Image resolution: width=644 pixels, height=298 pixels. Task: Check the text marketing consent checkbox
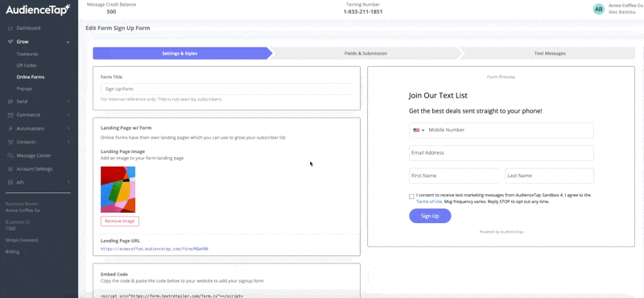tap(411, 197)
